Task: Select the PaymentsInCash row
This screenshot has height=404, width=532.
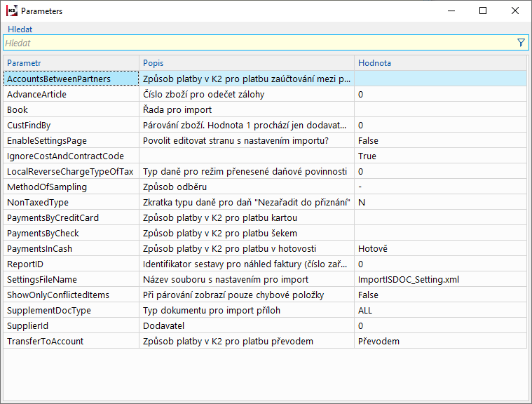Action: [x=39, y=248]
